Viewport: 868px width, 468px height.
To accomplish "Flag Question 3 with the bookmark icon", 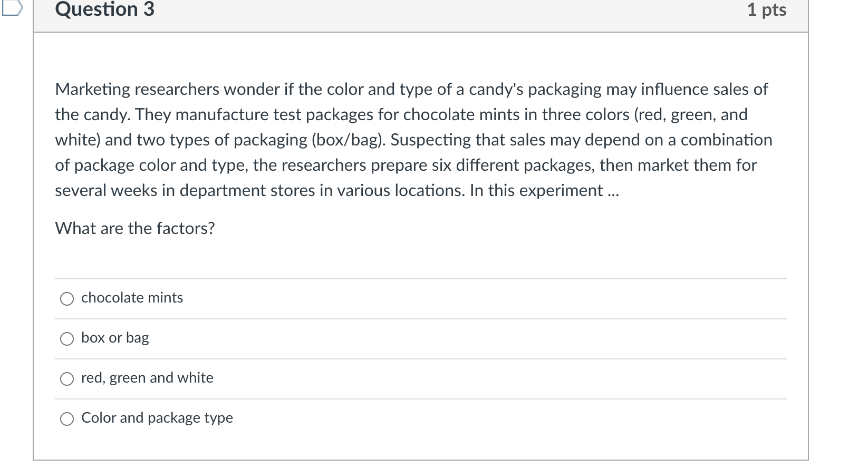I will (12, 8).
